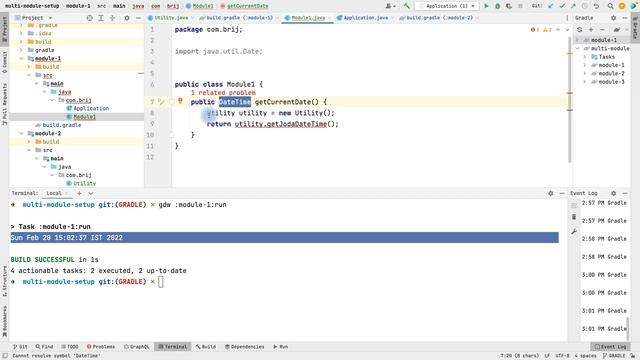640x360 pixels.
Task: Open Git tool window button
Action: coord(20,347)
